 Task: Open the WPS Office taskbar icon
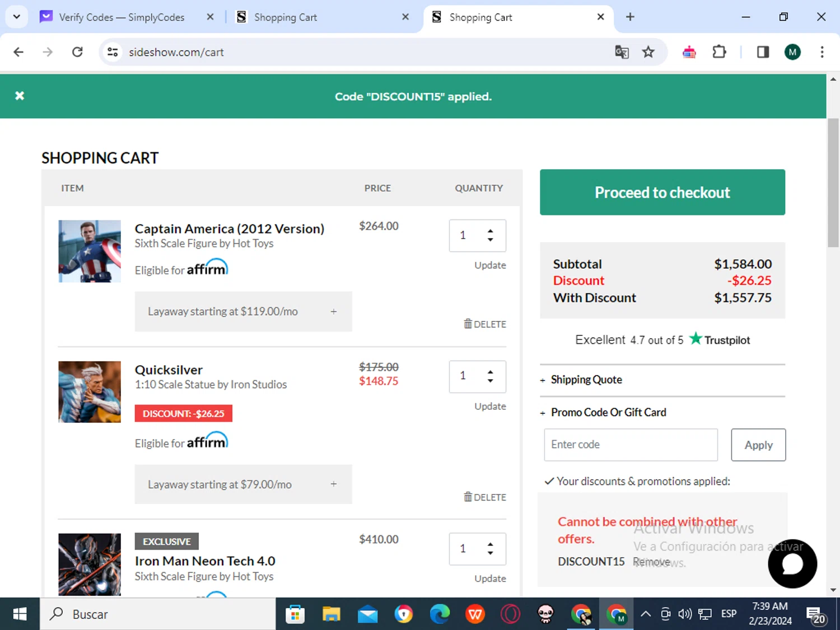pos(475,614)
